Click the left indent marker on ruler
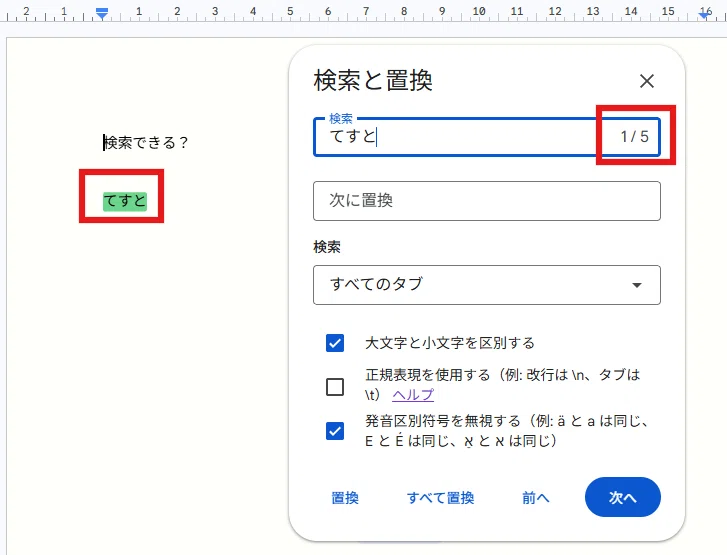This screenshot has width=727, height=555. click(x=102, y=13)
